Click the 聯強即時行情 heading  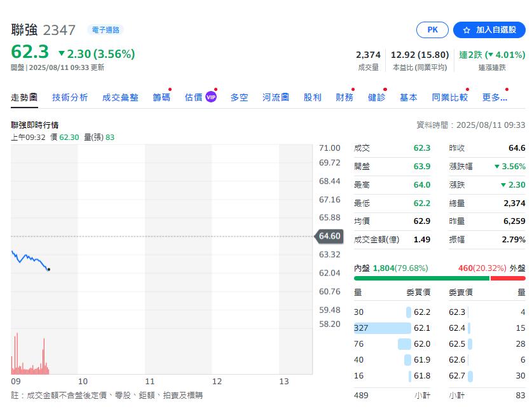[x=34, y=125]
